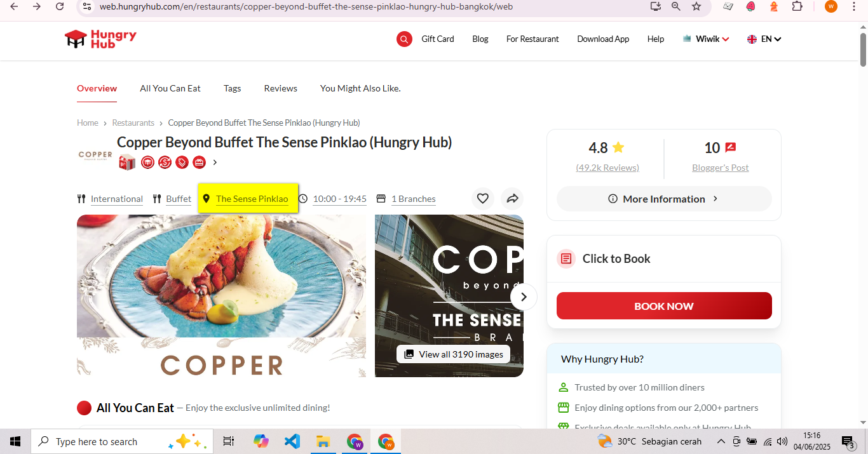Show the next photo with carousel arrow

524,297
